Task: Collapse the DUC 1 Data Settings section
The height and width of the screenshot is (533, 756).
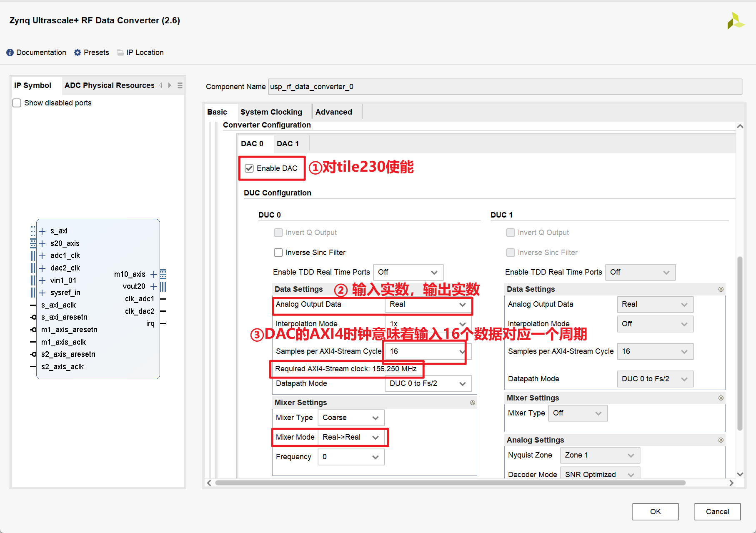Action: pos(721,289)
